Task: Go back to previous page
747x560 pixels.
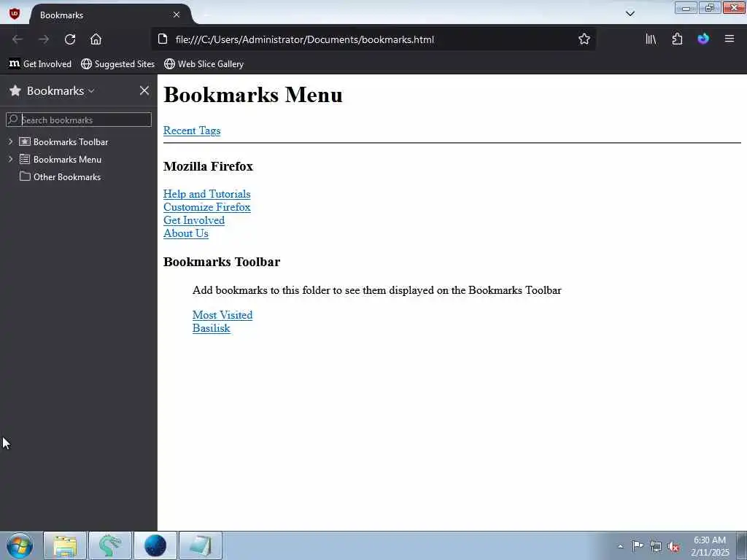Action: [18, 39]
